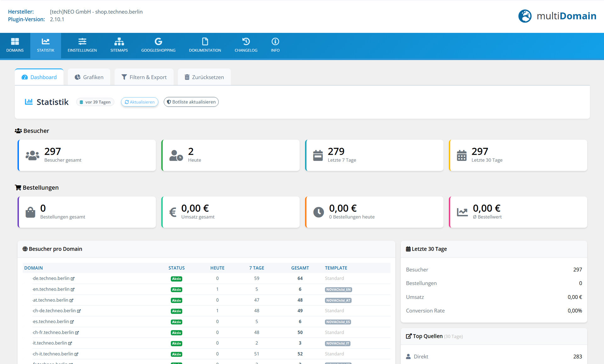Open the Sitemaps section

click(119, 46)
